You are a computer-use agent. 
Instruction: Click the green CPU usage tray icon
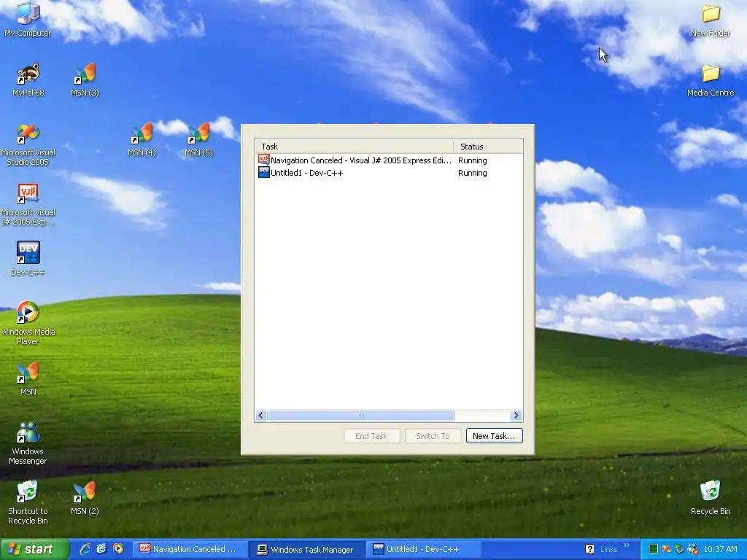pos(654,549)
